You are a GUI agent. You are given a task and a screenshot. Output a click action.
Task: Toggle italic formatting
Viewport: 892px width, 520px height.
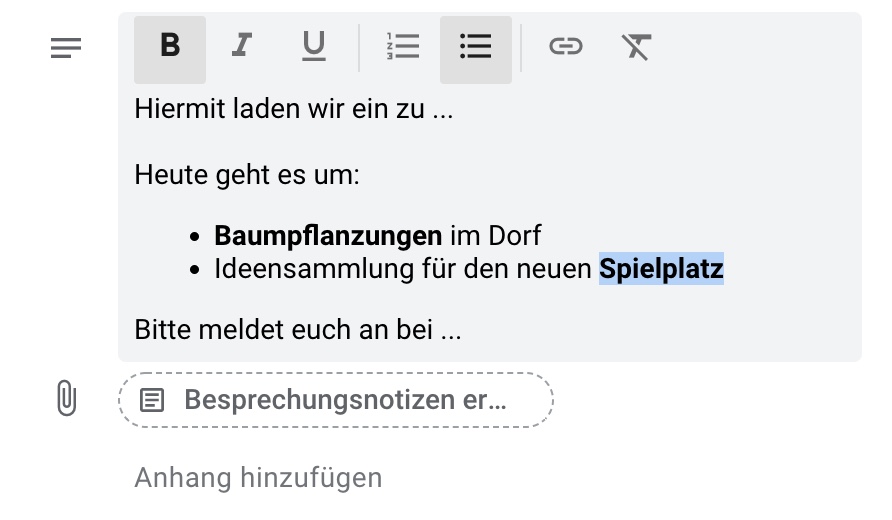242,46
